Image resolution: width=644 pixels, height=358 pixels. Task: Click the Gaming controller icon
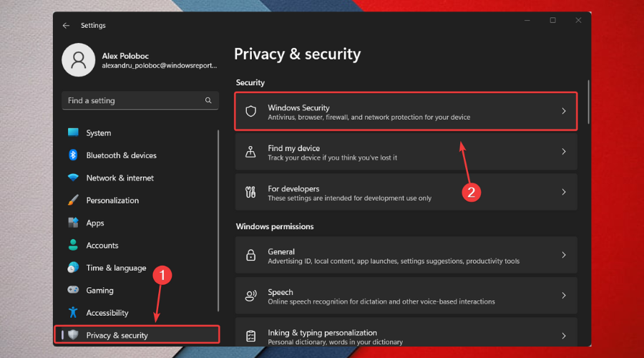pos(73,290)
